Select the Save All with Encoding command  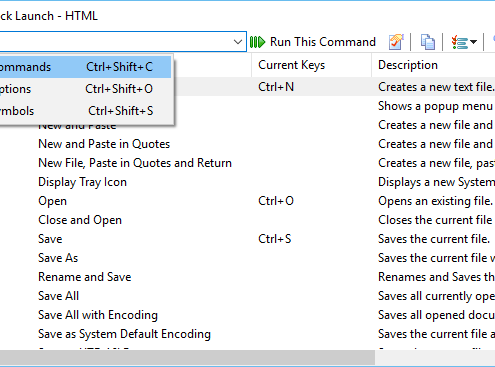(x=98, y=315)
